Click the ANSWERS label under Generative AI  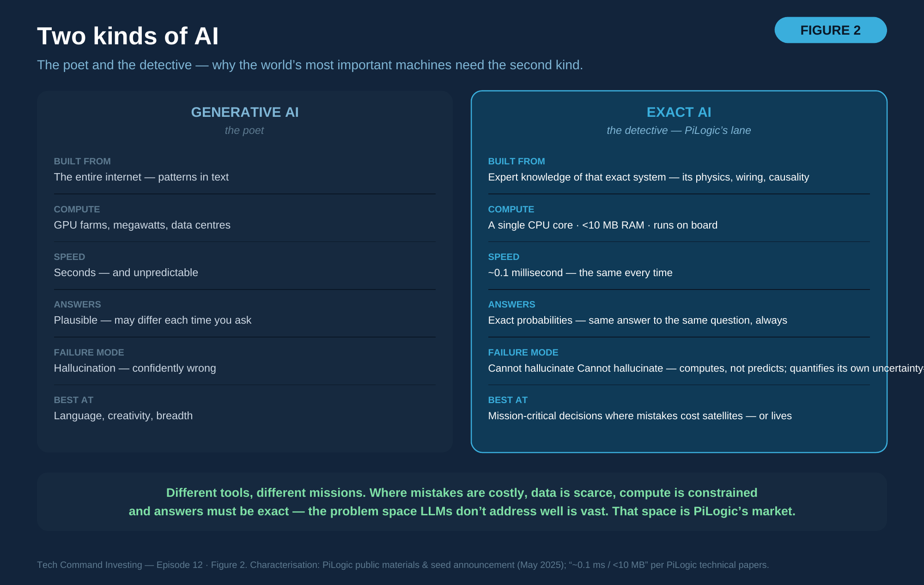77,304
